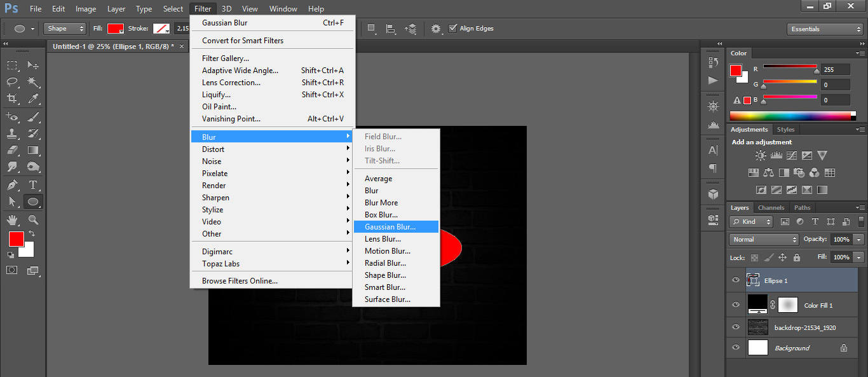Select the Horizontal Type tool
The height and width of the screenshot is (377, 868).
34,185
